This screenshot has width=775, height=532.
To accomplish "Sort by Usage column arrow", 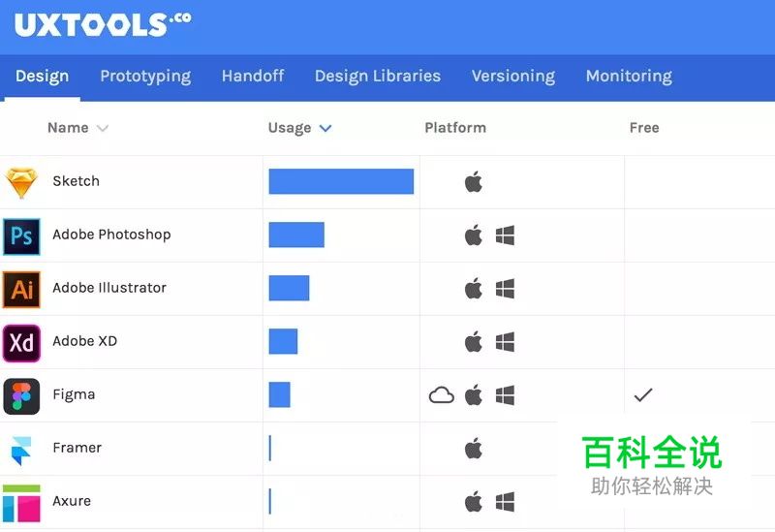I will point(325,128).
